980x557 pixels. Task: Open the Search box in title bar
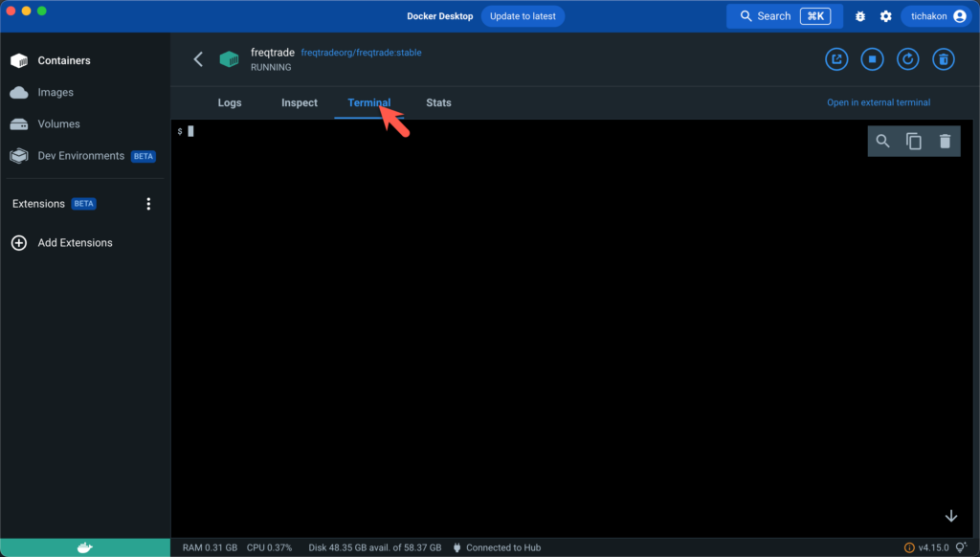785,16
